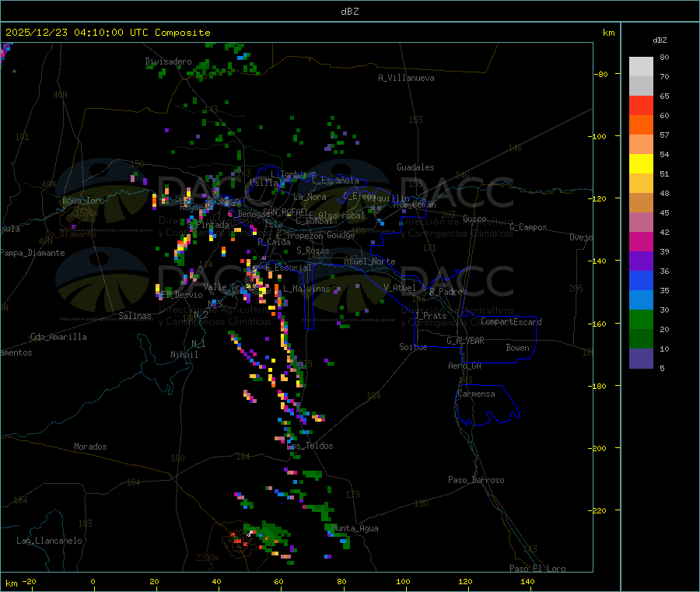
Task: Click the Paso_El_Loro label
Action: [537, 569]
